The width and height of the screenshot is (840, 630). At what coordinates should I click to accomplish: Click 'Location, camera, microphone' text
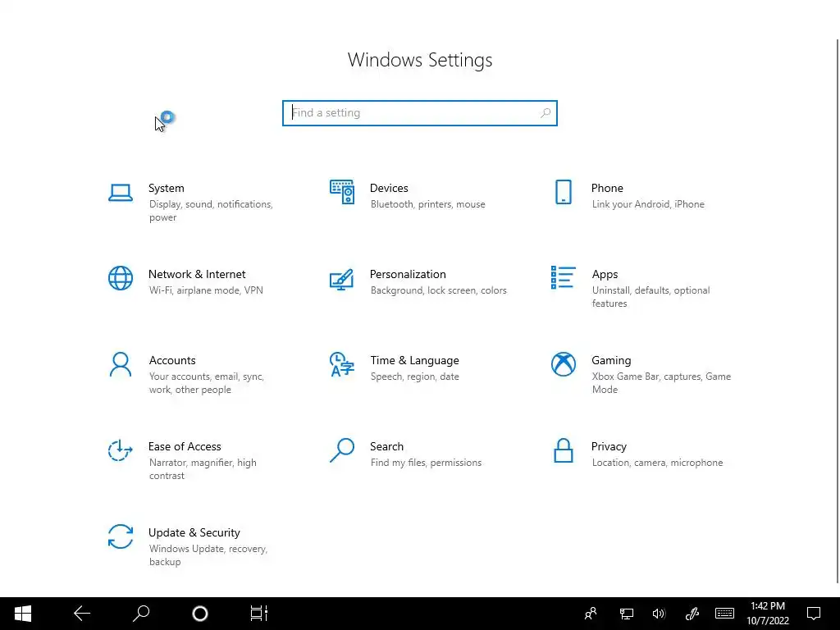pyautogui.click(x=657, y=463)
